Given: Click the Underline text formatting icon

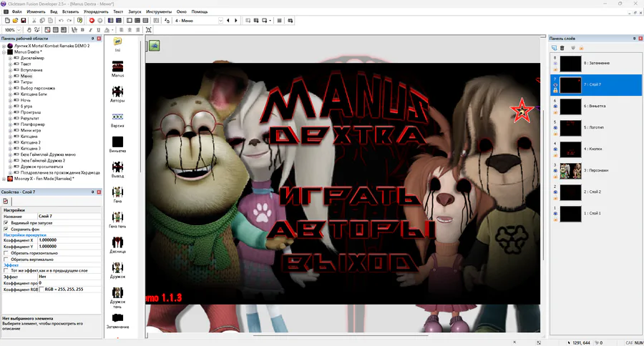Looking at the screenshot, I should click(x=98, y=30).
